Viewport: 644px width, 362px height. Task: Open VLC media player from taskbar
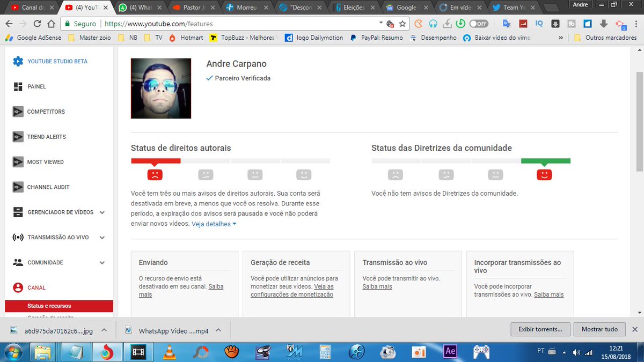coord(171,352)
